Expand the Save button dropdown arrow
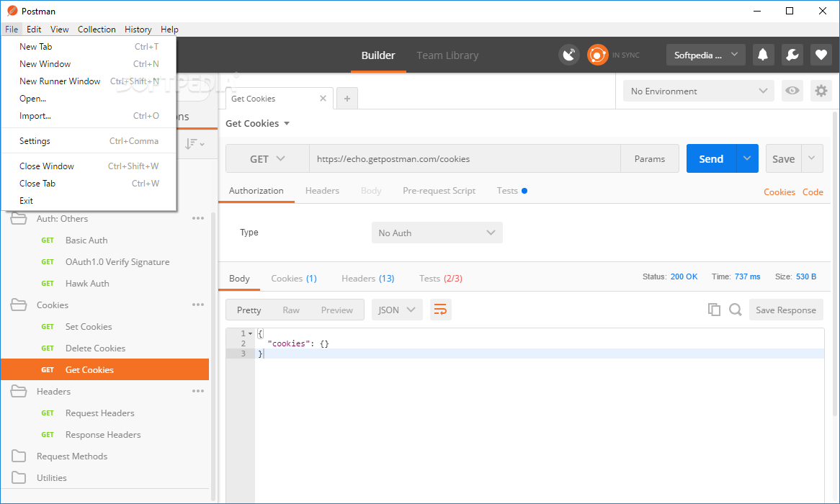Image resolution: width=840 pixels, height=504 pixels. tap(812, 158)
